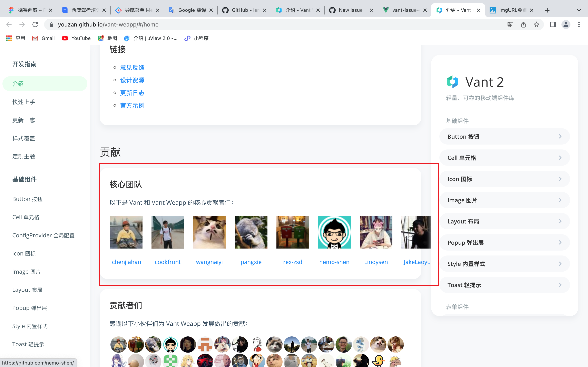Click the share icon in the address bar
Image resolution: width=588 pixels, height=367 pixels.
524,24
